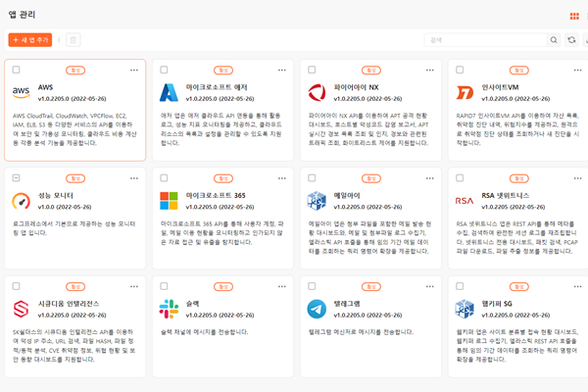Screen dimensions: 588x392
Task: Check the 시큐디움 인텔리전스 checkbox
Action: coord(16,286)
